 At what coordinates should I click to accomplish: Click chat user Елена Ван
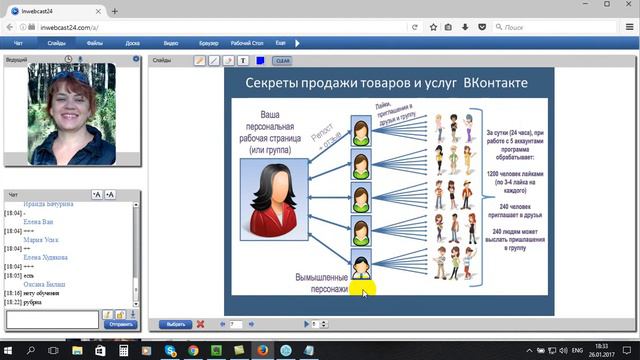38,222
